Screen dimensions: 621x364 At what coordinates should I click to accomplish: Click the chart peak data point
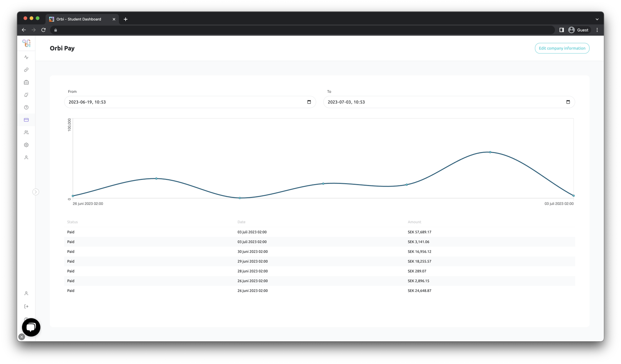490,152
